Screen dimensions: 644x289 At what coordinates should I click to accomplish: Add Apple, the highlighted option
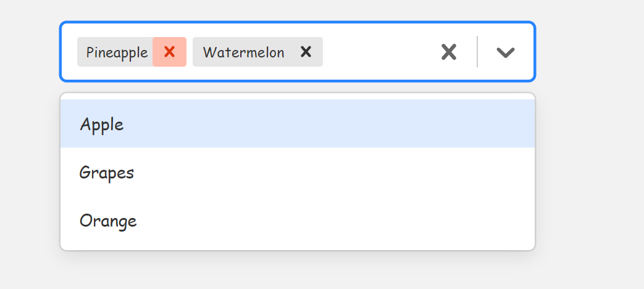pos(102,124)
